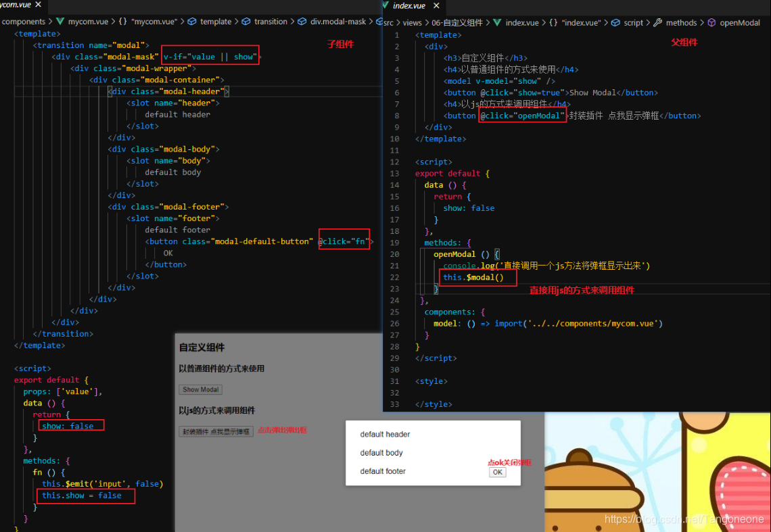Open the index.vue file breadcrumb

[521, 22]
